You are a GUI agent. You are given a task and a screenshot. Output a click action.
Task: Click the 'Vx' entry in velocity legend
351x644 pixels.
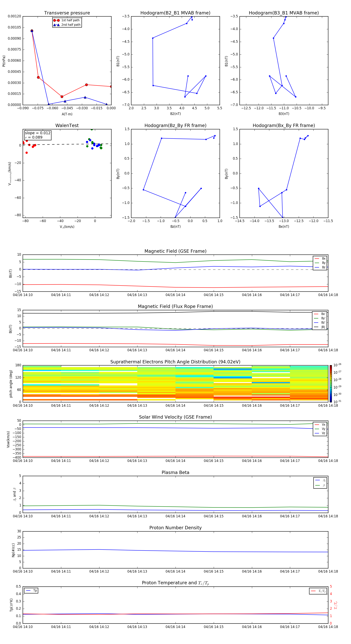(320, 424)
